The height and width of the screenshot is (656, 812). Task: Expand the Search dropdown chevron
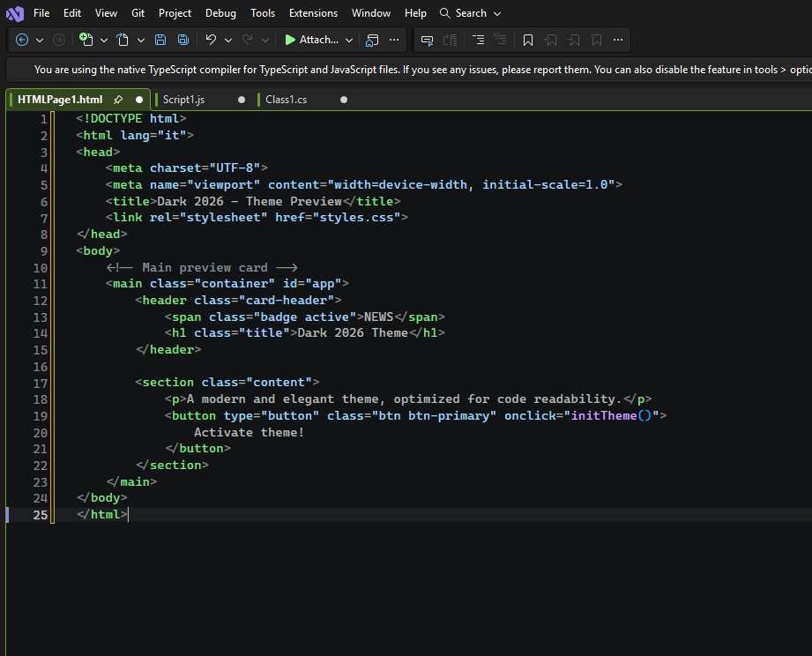[x=497, y=14]
